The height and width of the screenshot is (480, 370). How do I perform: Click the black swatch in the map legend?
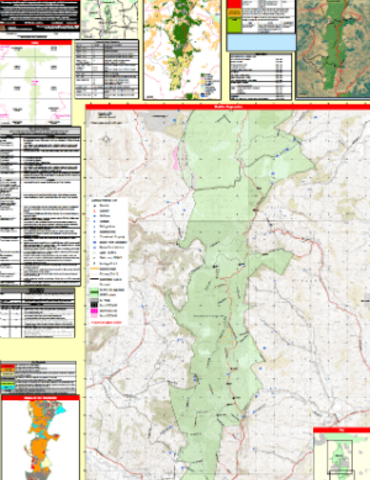pyautogui.click(x=94, y=305)
